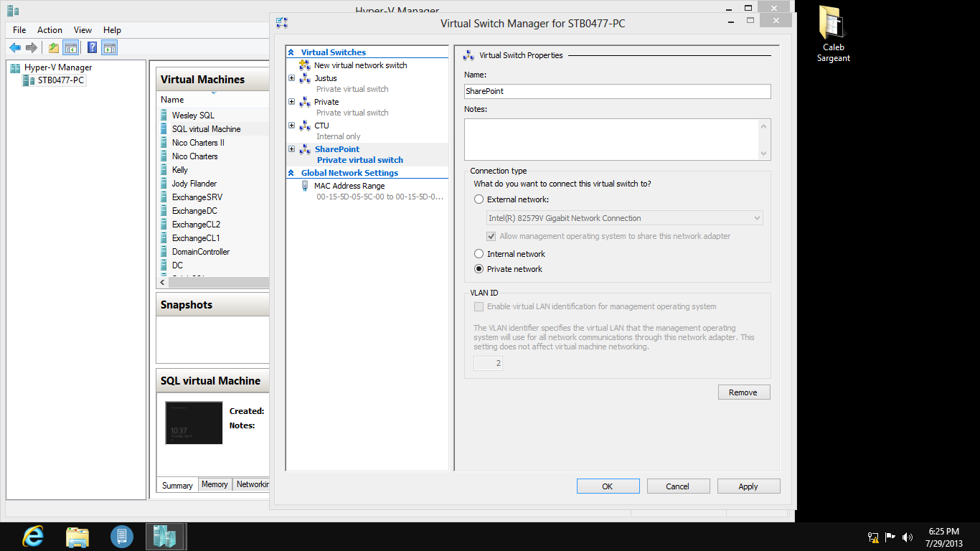Open File Explorer from the taskbar
The height and width of the screenshot is (551, 980).
[x=77, y=536]
